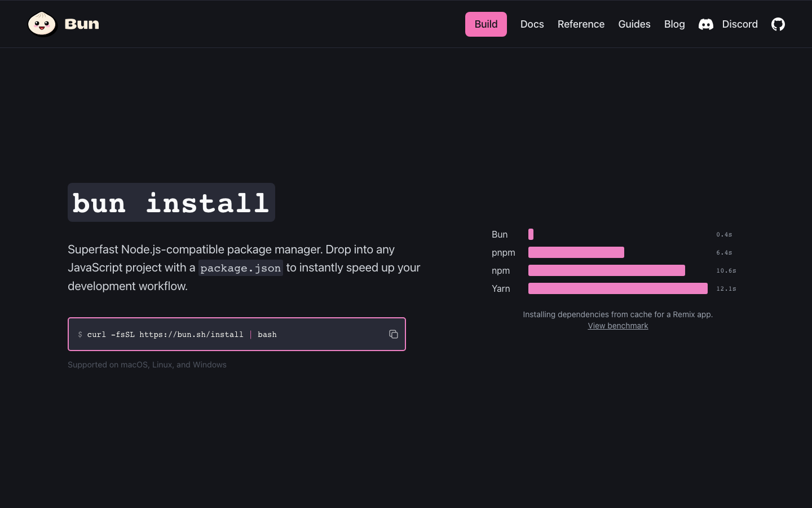Screen dimensions: 812x508
Task: Click 'Supported on macOS, Linux, and Windows' text
Action: tap(147, 365)
